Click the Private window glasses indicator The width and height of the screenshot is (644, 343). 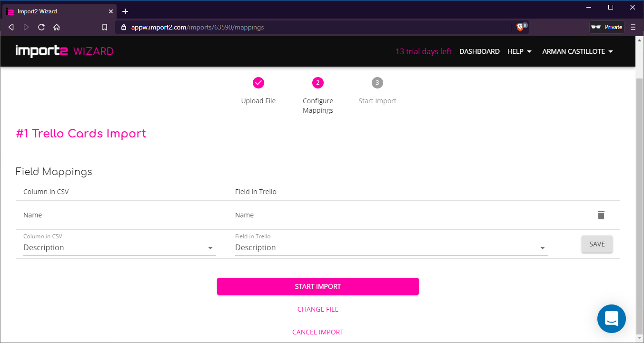click(607, 27)
